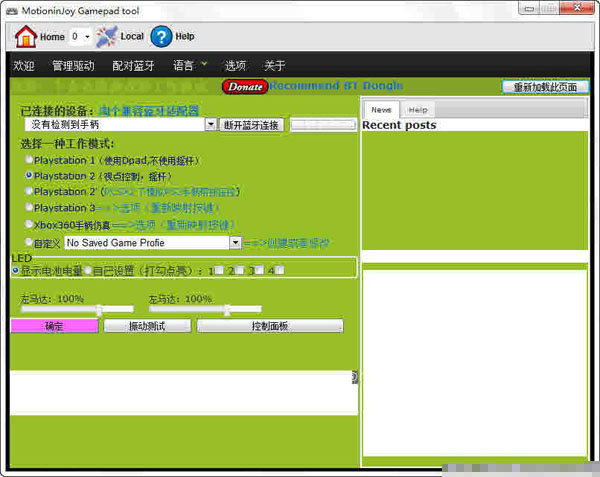Screen dimensions: 600x477
Task: Open the 淘个兼容蓝牙适配器 link
Action: 148,111
